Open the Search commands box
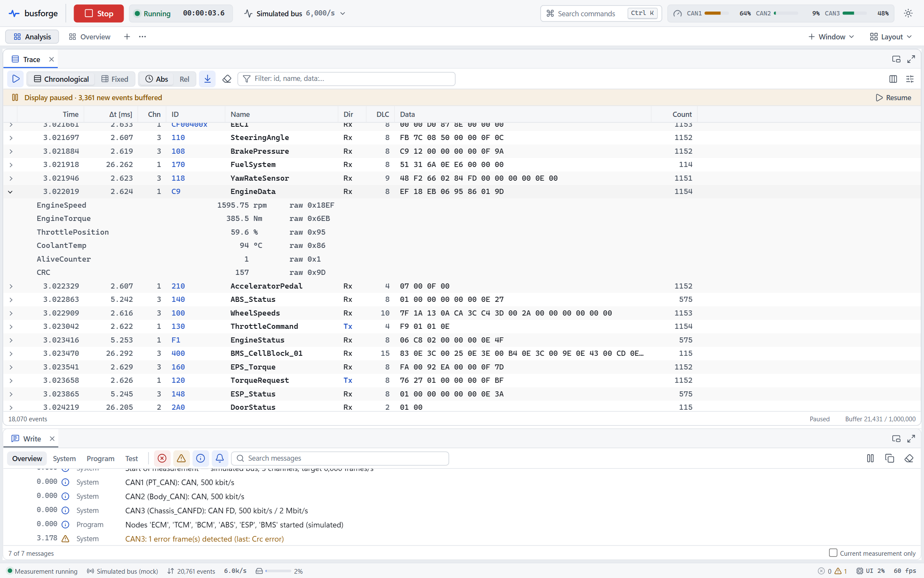 click(601, 13)
